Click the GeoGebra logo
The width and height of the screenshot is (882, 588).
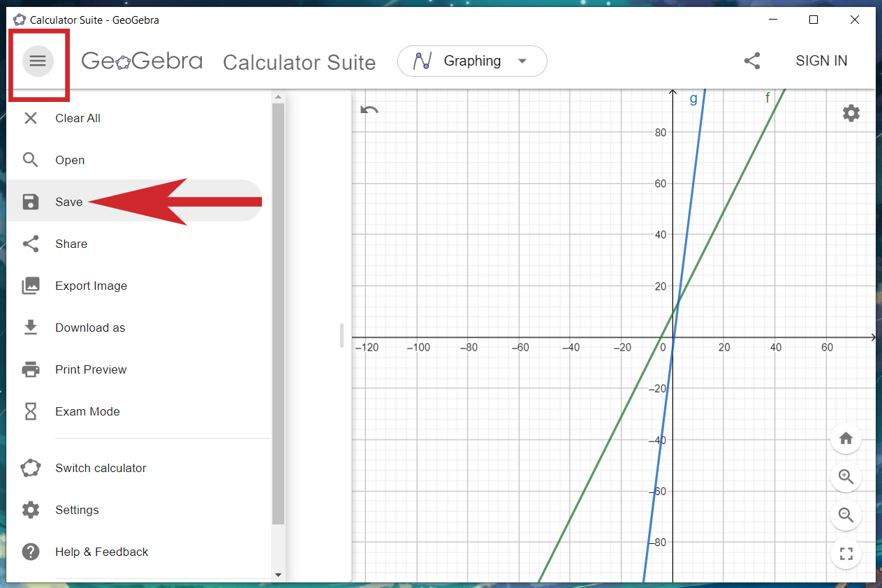tap(142, 61)
